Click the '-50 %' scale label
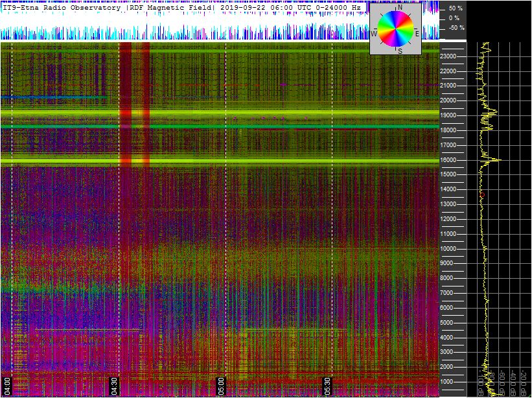 [x=457, y=28]
